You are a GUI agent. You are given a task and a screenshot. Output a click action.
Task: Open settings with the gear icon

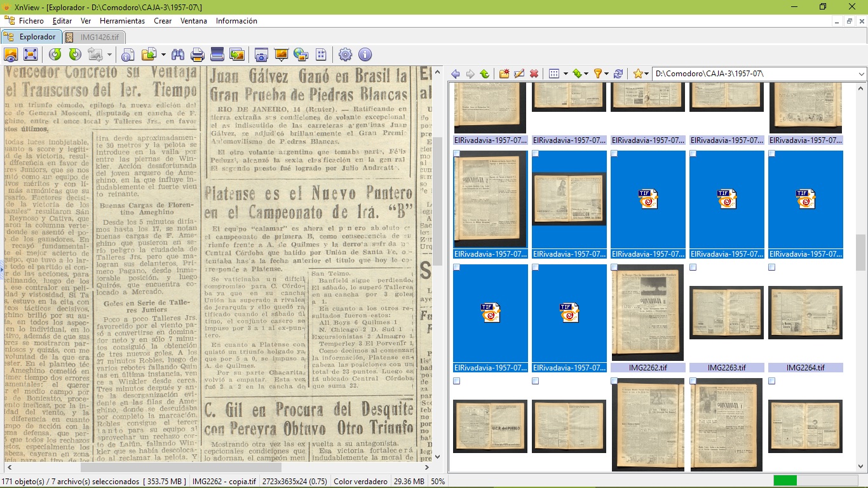[345, 55]
